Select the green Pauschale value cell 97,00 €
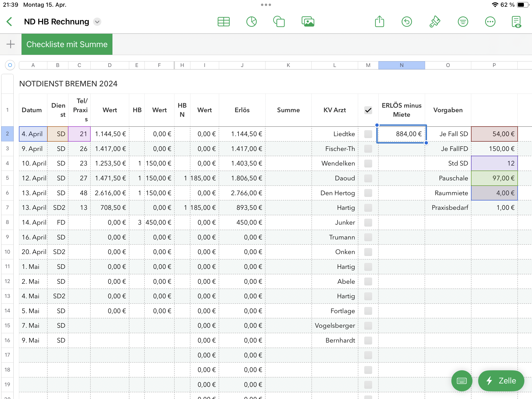Viewport: 532px width, 399px height. coord(494,178)
